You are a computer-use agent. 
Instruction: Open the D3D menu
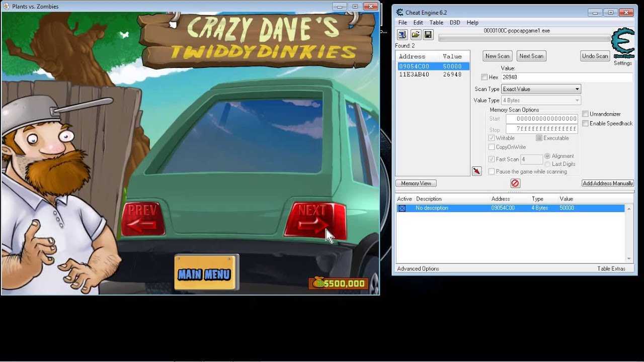pos(455,23)
